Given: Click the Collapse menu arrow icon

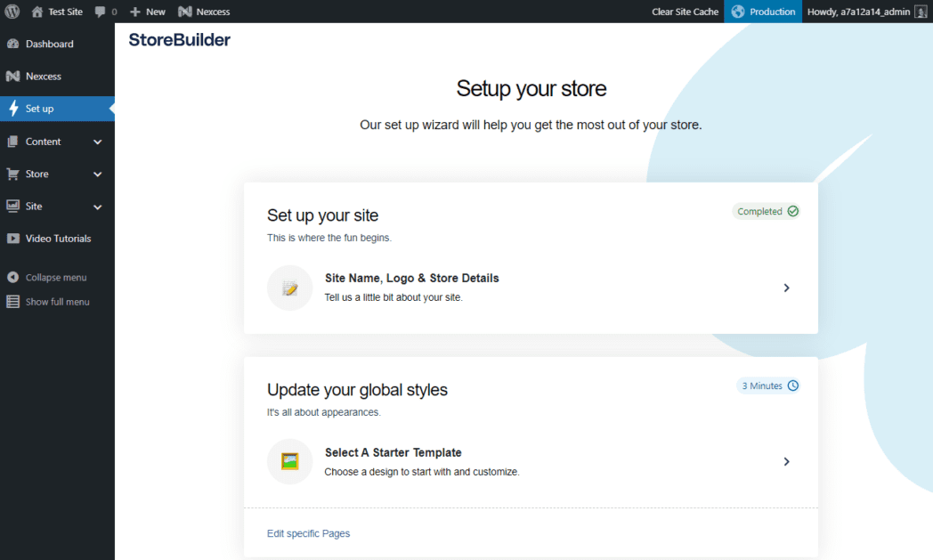Looking at the screenshot, I should 12,277.
